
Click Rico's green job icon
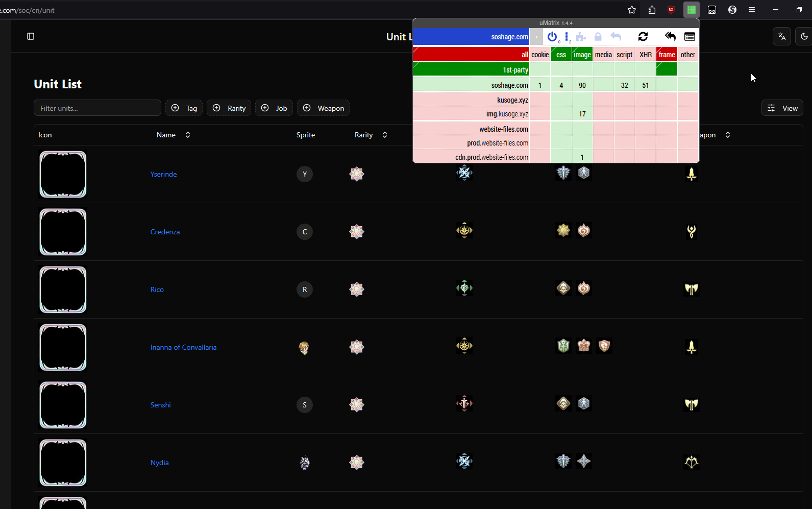[x=464, y=288]
